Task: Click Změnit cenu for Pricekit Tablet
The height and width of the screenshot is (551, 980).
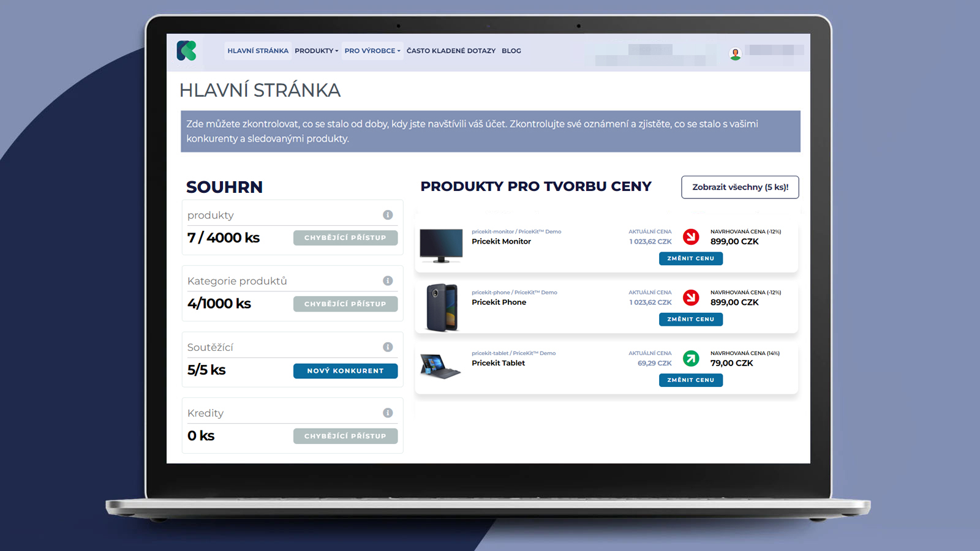Action: 691,380
